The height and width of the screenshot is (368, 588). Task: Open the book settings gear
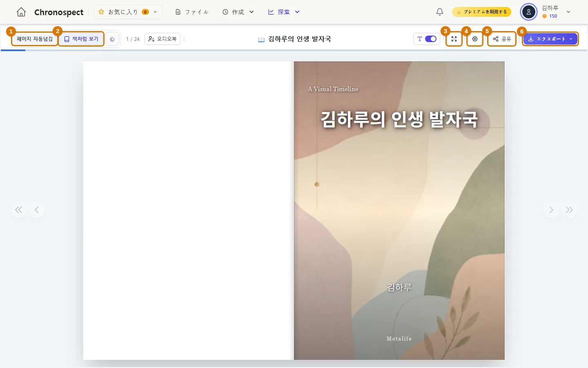475,39
